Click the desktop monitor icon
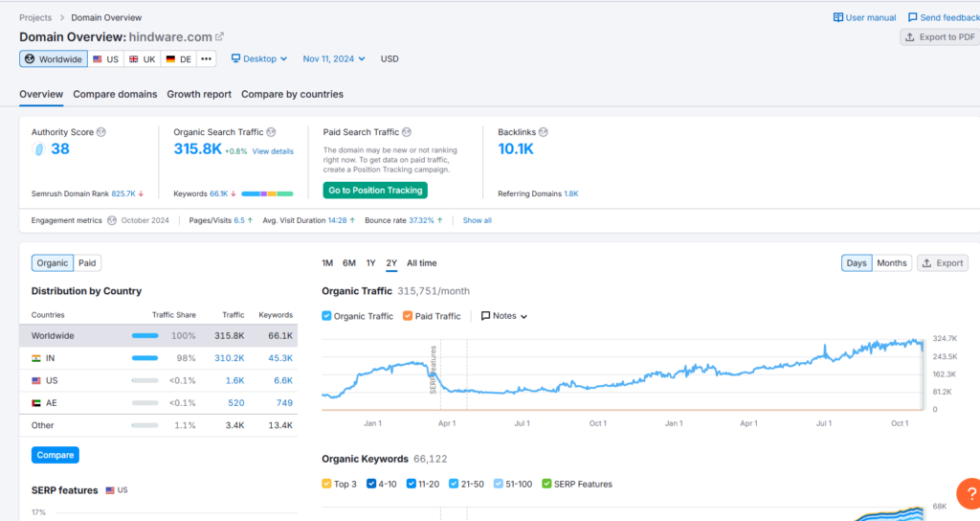 click(x=235, y=58)
